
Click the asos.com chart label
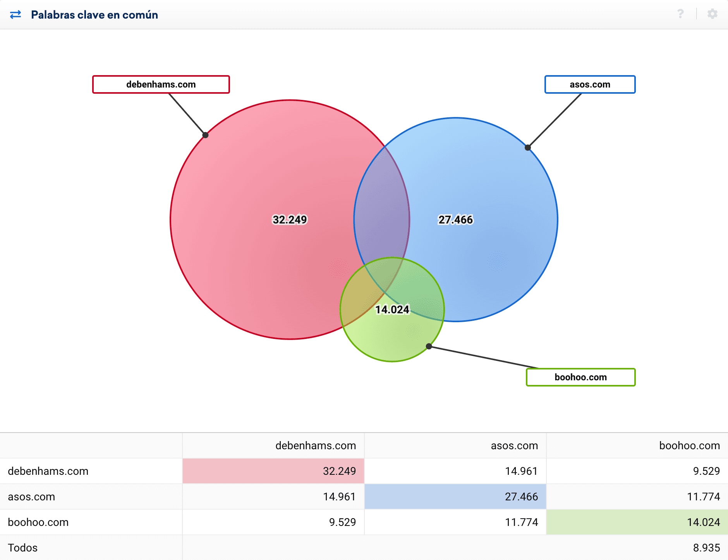pyautogui.click(x=590, y=84)
